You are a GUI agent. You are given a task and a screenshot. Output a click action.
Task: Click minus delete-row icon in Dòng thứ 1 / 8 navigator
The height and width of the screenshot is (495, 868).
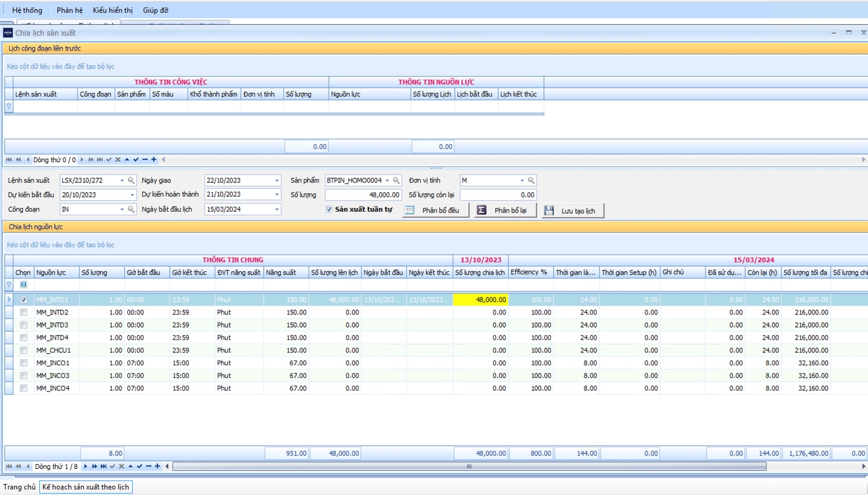click(x=149, y=466)
